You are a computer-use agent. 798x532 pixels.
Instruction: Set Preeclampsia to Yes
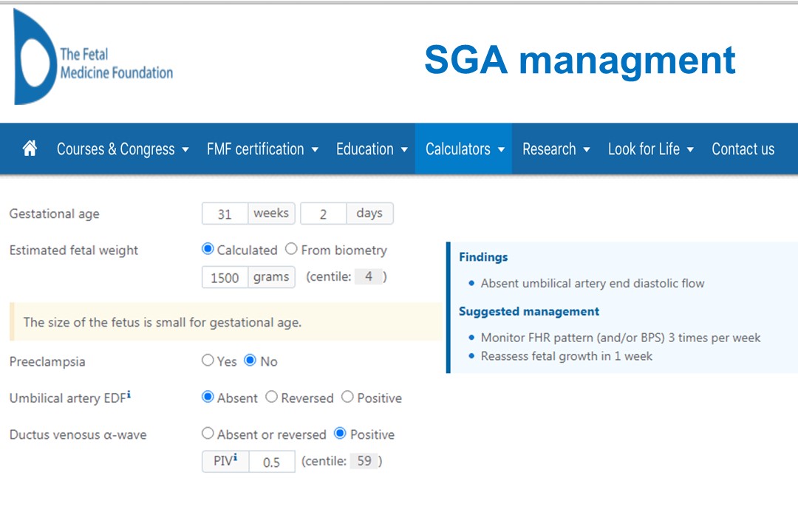tap(208, 361)
